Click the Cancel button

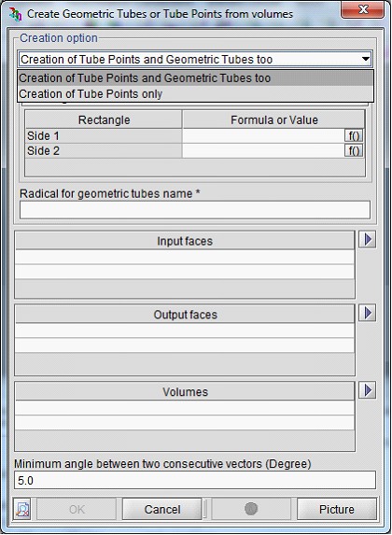click(162, 509)
